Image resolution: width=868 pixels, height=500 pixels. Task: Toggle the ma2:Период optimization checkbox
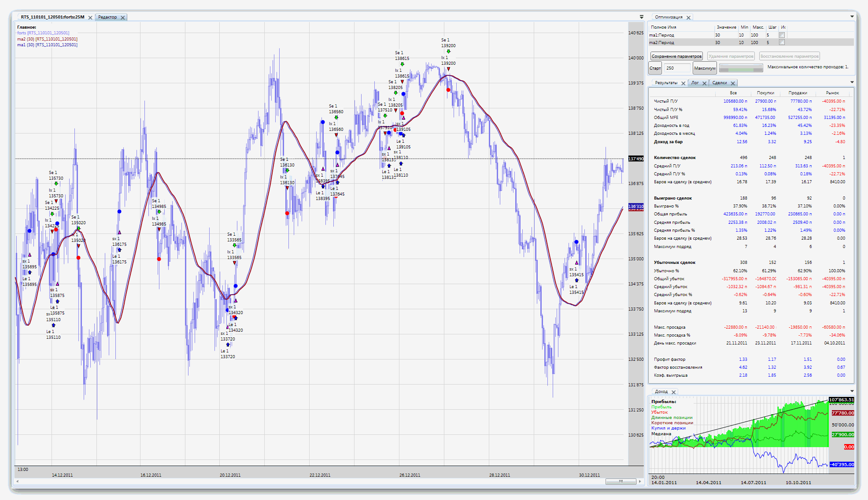tap(782, 43)
